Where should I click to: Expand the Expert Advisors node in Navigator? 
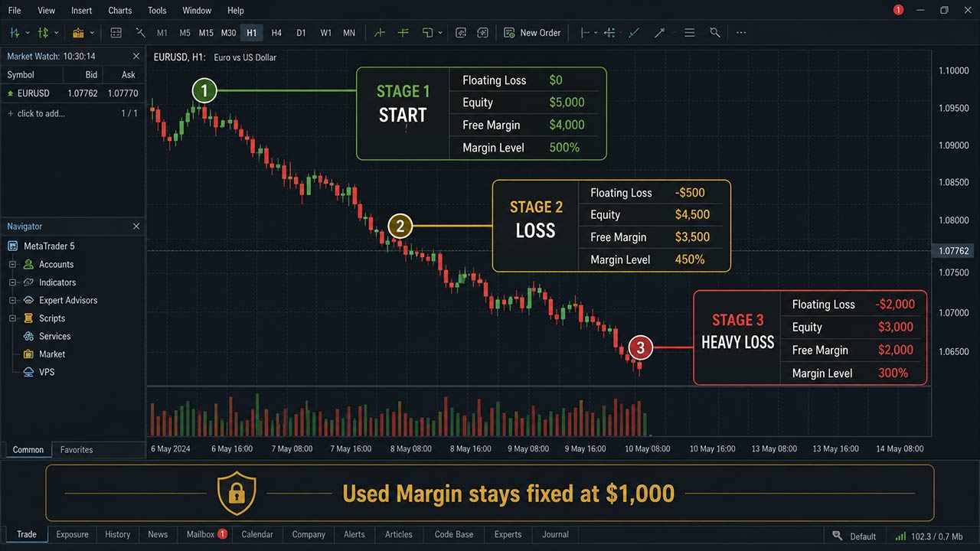point(12,300)
